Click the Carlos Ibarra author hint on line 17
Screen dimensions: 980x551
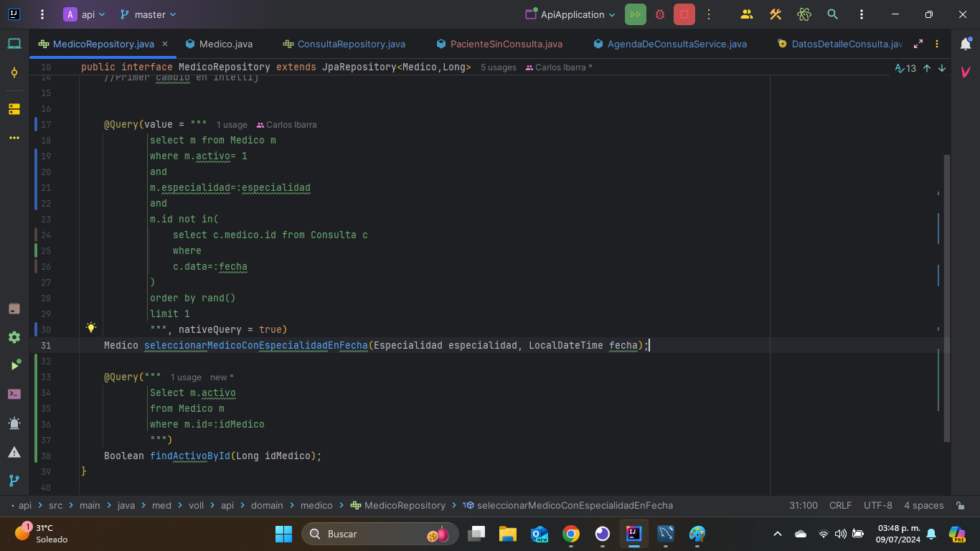(286, 125)
